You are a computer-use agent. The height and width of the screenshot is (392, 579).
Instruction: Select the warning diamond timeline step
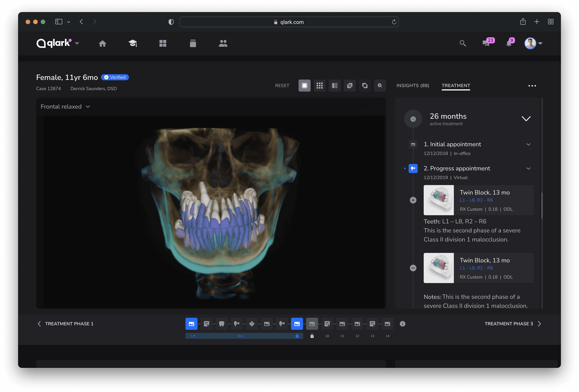point(252,324)
